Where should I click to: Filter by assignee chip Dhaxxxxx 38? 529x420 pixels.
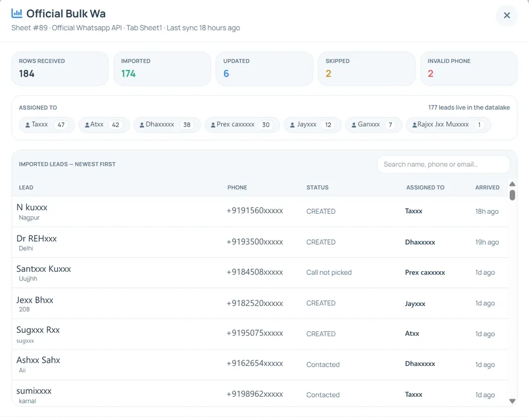click(167, 125)
